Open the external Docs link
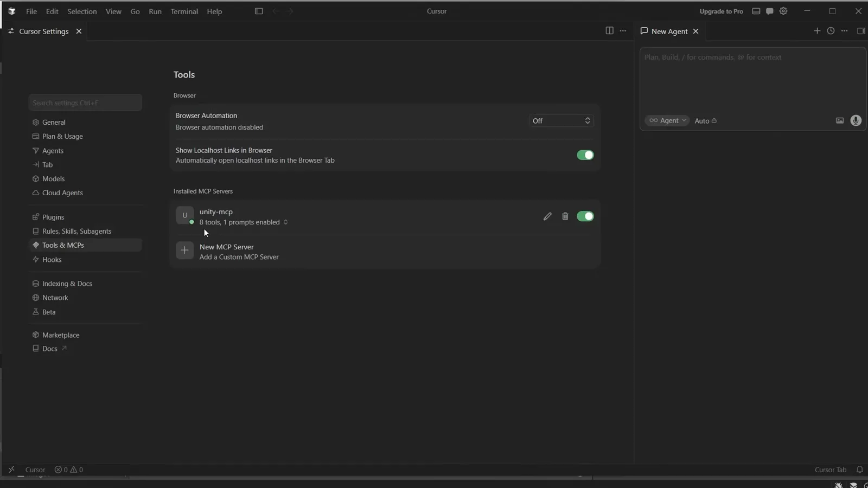 (85, 349)
